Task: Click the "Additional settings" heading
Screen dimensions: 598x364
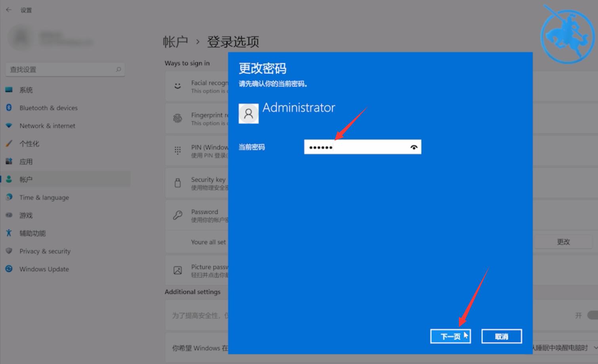Action: (193, 292)
